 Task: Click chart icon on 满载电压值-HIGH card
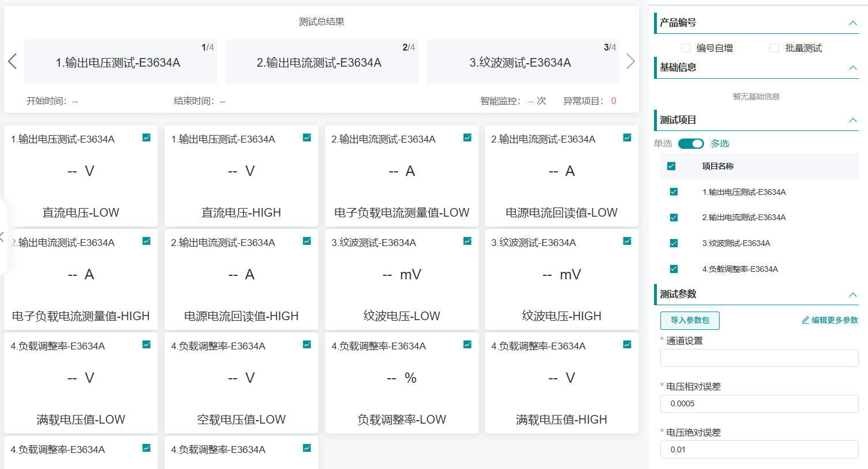pos(628,344)
